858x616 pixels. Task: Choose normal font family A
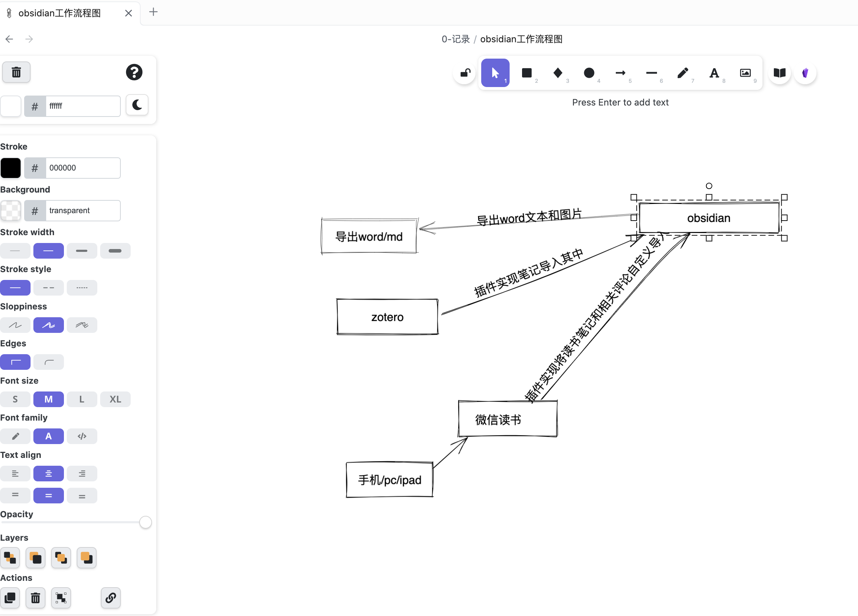pyautogui.click(x=48, y=436)
